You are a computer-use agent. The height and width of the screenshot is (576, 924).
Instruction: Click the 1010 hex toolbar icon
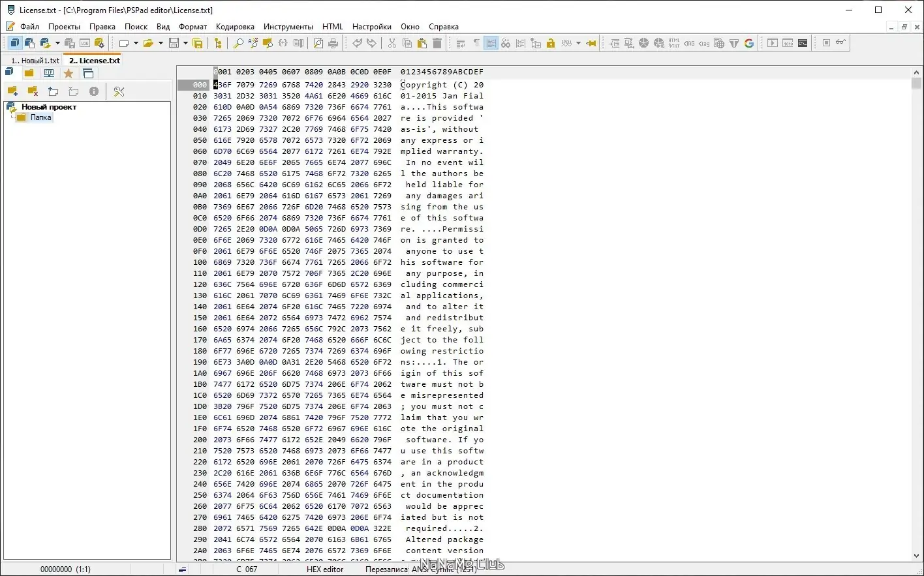point(788,43)
